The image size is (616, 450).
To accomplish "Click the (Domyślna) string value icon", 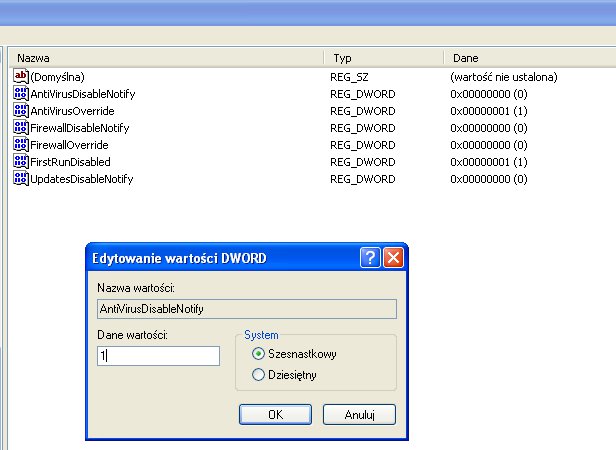I will click(21, 76).
